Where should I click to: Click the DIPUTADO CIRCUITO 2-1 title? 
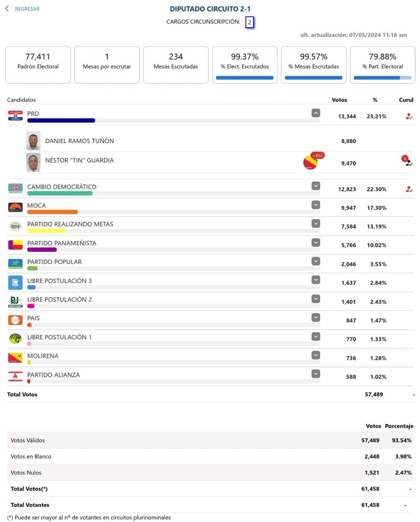point(210,9)
